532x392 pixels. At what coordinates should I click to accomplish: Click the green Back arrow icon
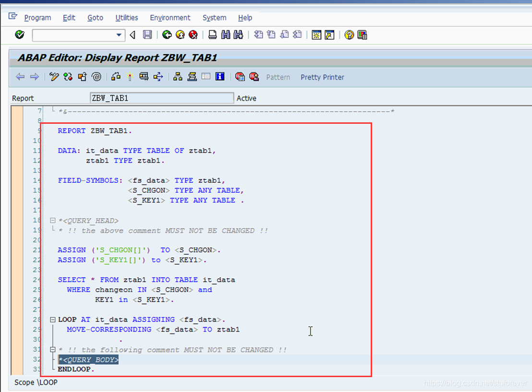pos(167,35)
